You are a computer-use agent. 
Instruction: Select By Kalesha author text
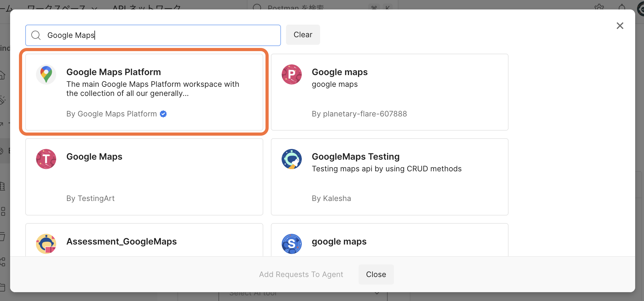coord(331,198)
